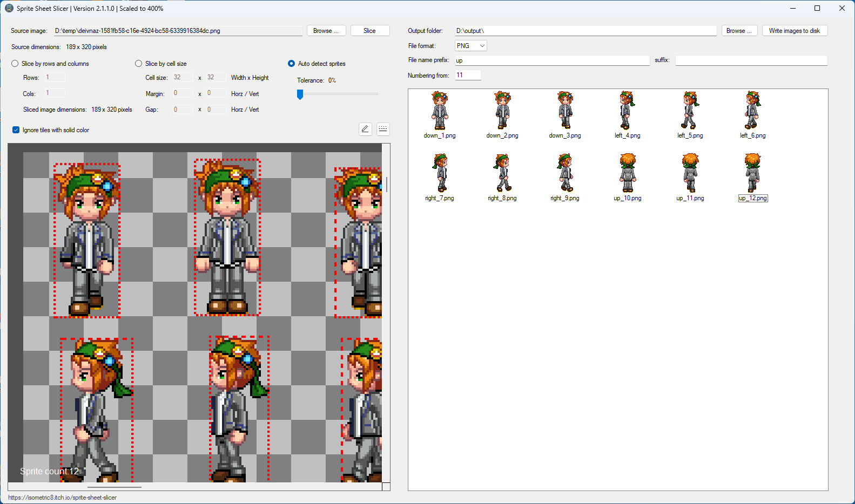Open the isometric8.itch.io sprite-sheet-slicer link
This screenshot has width=855, height=504.
62,498
